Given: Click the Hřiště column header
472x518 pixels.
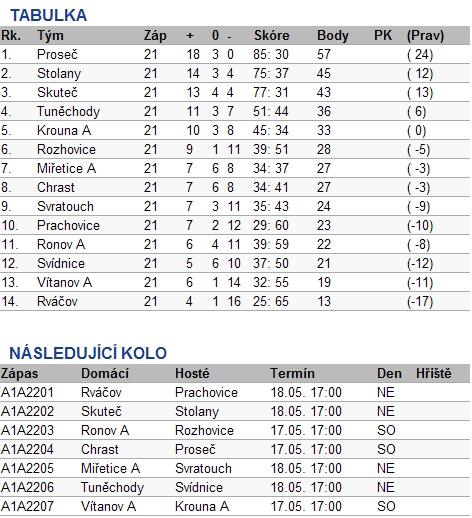Looking at the screenshot, I should click(434, 373).
